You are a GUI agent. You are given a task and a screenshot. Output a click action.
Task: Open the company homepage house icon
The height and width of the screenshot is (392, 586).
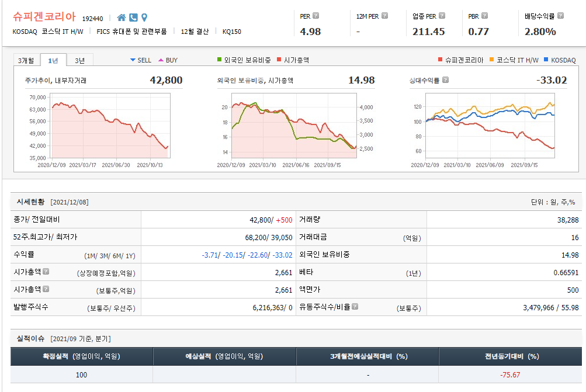tap(122, 18)
